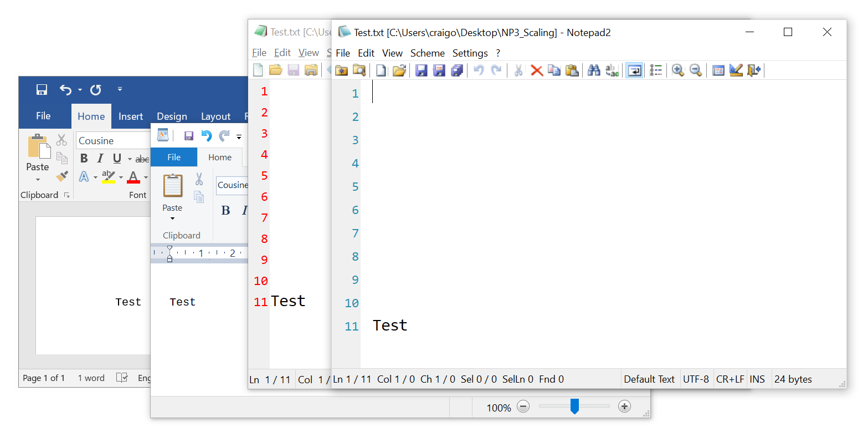Open Replace with the ab-ac icon in Notepad2
This screenshot has height=432, width=868.
click(612, 70)
